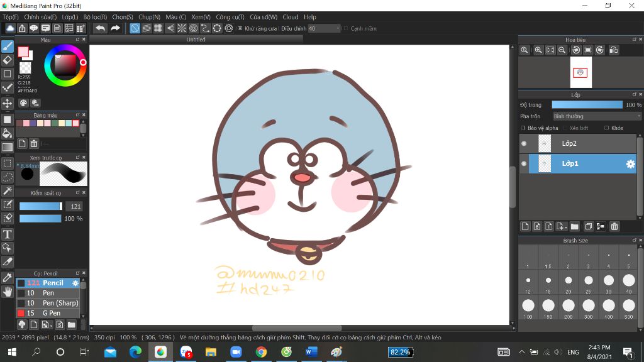This screenshot has height=362, width=644.
Task: Zoom in using Navigator magnifier plus
Action: (538, 50)
